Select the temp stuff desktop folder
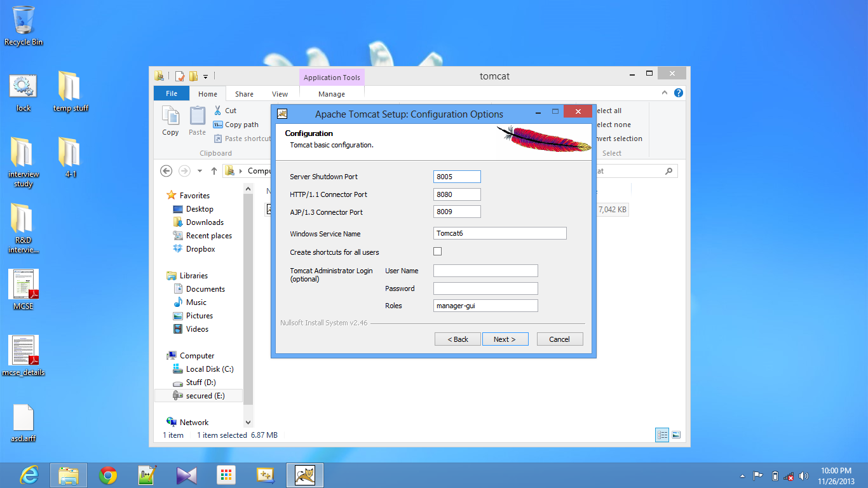Viewport: 868px width, 488px height. click(x=71, y=92)
